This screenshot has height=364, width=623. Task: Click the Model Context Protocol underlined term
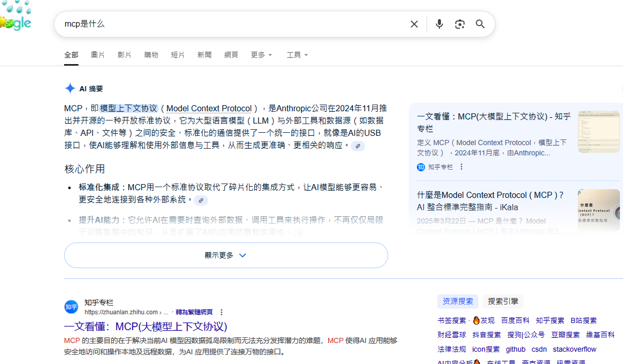click(209, 109)
